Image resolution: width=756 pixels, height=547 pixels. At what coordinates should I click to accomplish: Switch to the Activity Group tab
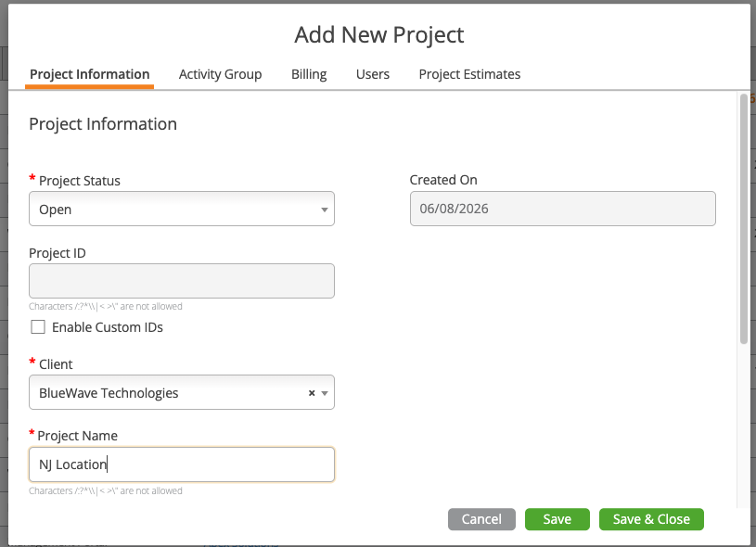point(221,74)
